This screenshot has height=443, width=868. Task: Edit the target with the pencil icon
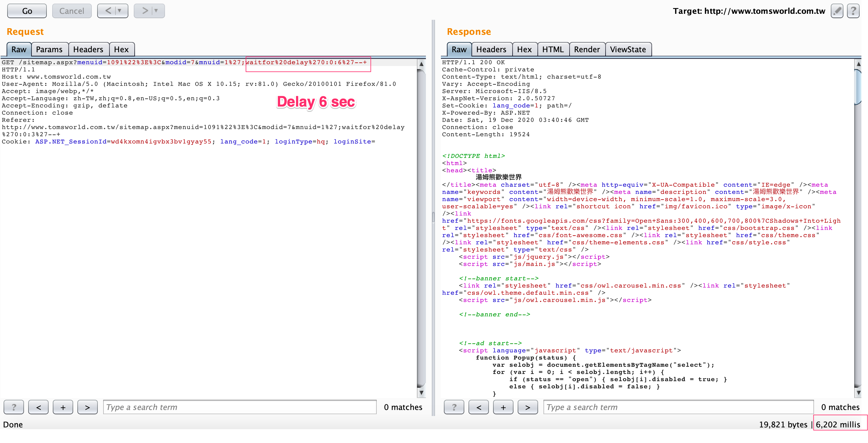(x=837, y=11)
